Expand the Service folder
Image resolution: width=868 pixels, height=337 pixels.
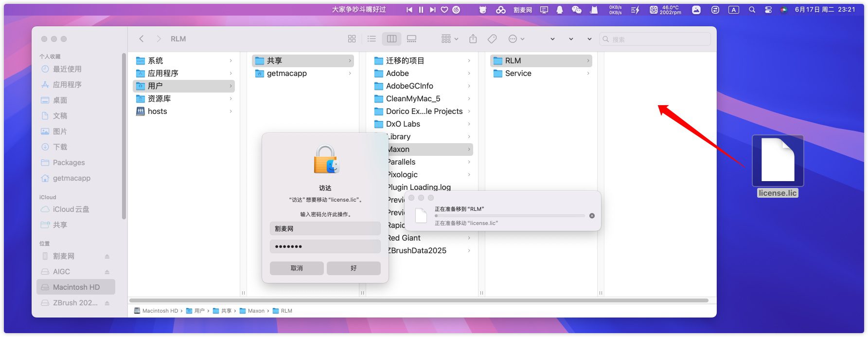pyautogui.click(x=588, y=74)
